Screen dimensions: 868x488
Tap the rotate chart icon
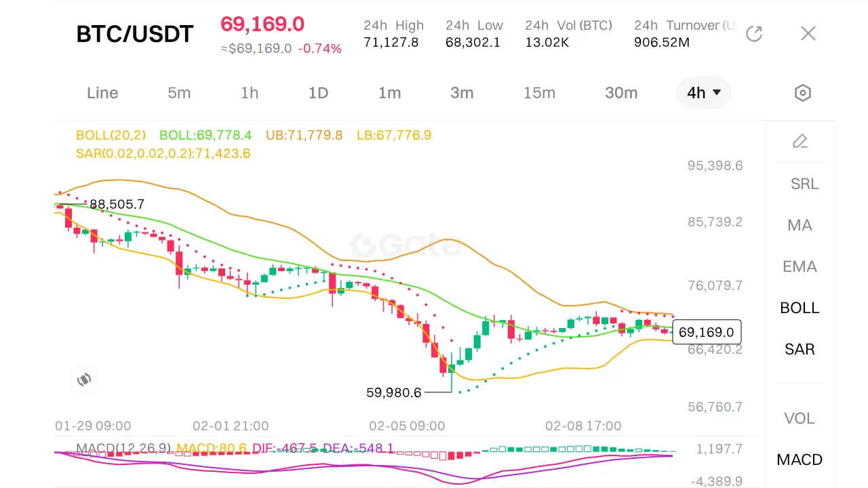pyautogui.click(x=84, y=380)
